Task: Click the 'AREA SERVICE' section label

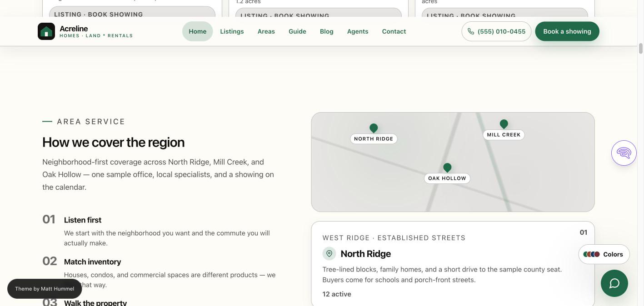Action: click(91, 122)
